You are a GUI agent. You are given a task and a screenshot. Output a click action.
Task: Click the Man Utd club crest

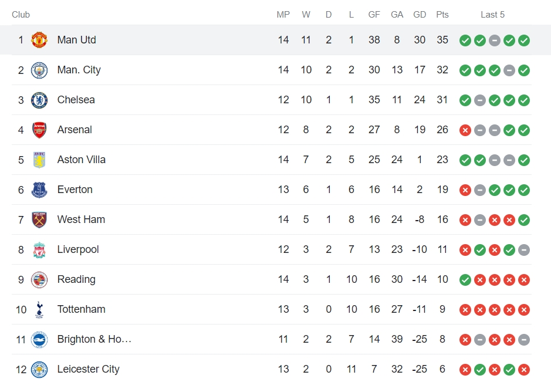[39, 40]
